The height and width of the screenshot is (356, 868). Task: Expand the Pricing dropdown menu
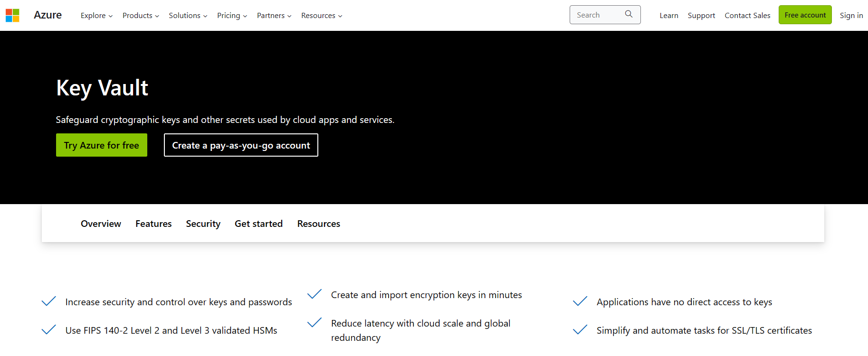click(x=232, y=16)
